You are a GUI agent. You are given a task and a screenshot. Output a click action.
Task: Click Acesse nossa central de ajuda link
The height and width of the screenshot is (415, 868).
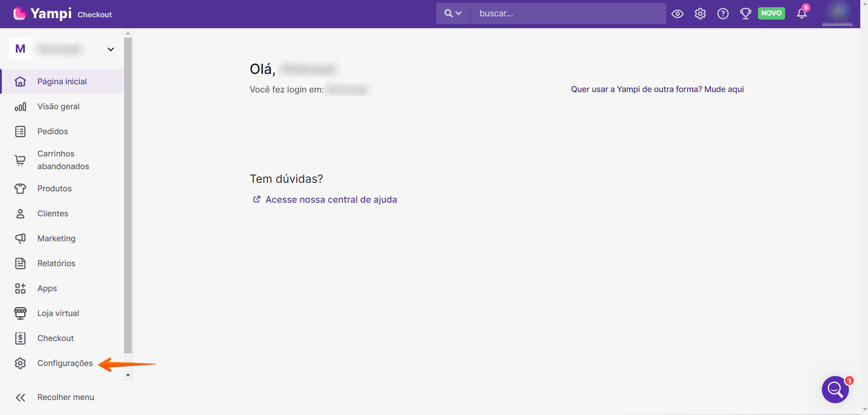(x=331, y=200)
